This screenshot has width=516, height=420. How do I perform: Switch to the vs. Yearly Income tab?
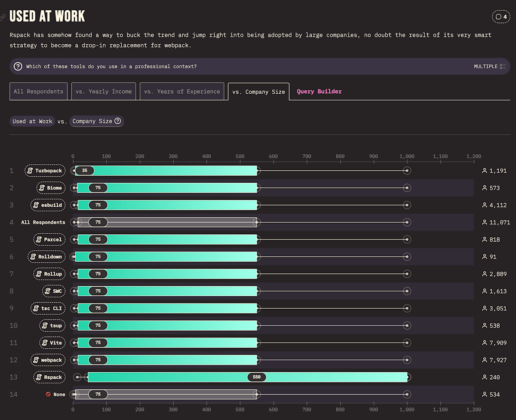[x=104, y=91]
